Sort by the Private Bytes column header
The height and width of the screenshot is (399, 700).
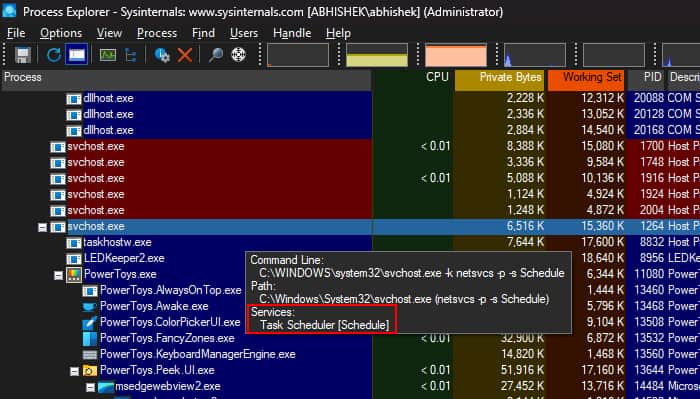(500, 79)
